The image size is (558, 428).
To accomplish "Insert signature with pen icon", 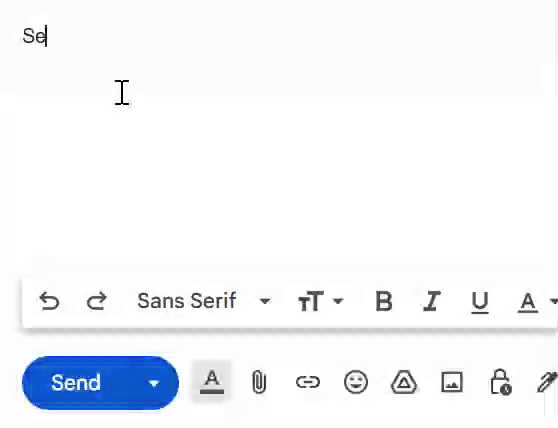I will click(547, 382).
